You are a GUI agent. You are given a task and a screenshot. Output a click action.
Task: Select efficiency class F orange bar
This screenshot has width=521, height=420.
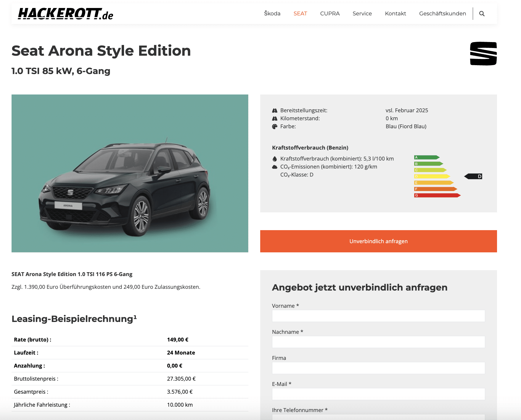pyautogui.click(x=436, y=189)
